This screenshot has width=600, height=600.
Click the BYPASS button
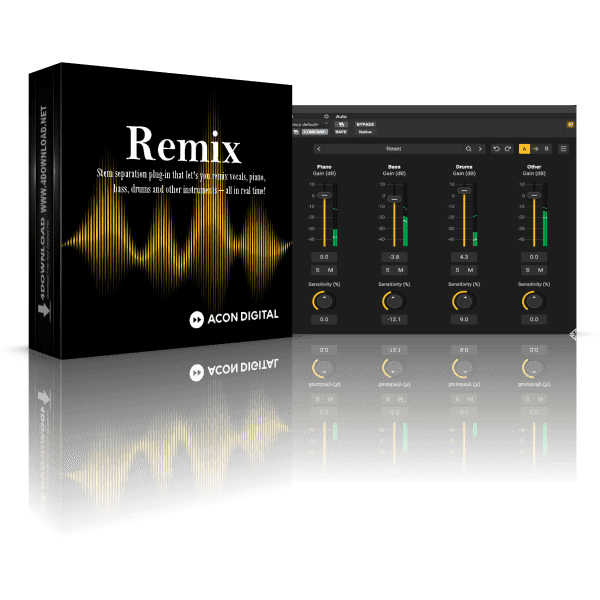[365, 125]
